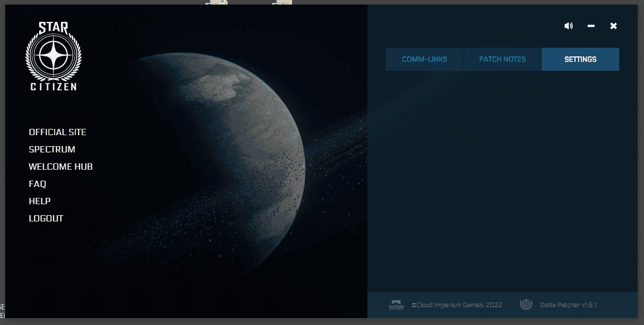644x325 pixels.
Task: Click the Star Citizen logo emblem
Action: pyautogui.click(x=53, y=56)
